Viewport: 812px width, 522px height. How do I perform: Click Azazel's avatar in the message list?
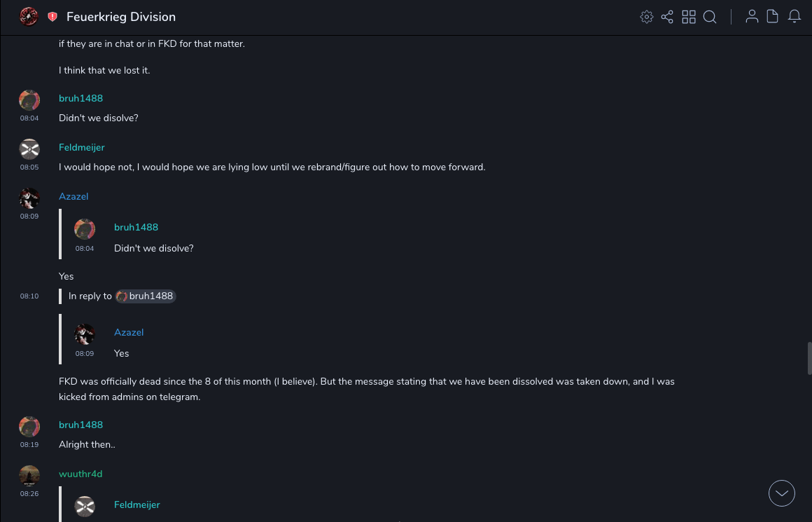[29, 198]
